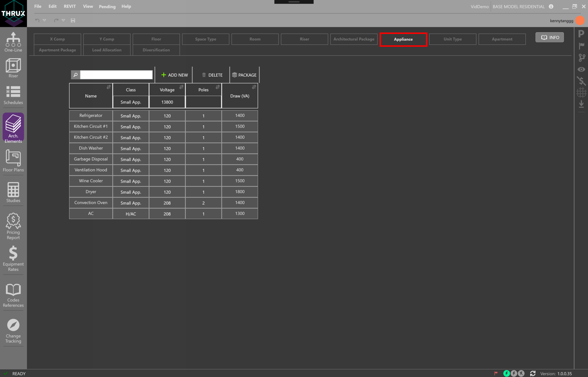This screenshot has width=588, height=377.
Task: Open the redo history dropdown arrow
Action: [x=63, y=20]
